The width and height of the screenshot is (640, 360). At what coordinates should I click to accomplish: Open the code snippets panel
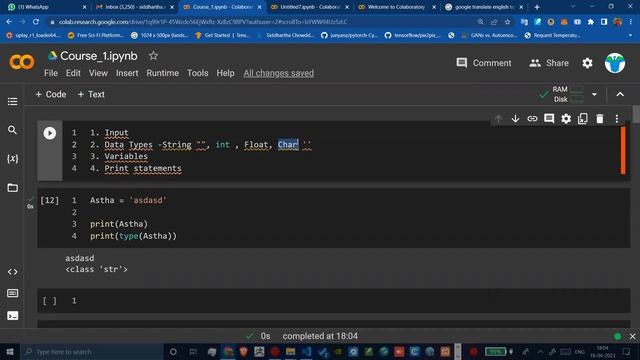coord(13,272)
